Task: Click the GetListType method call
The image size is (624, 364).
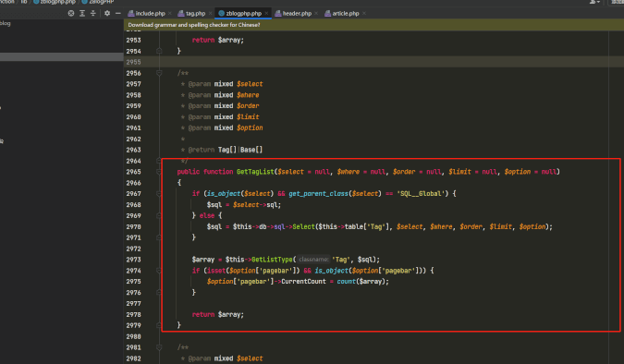Action: (272, 260)
